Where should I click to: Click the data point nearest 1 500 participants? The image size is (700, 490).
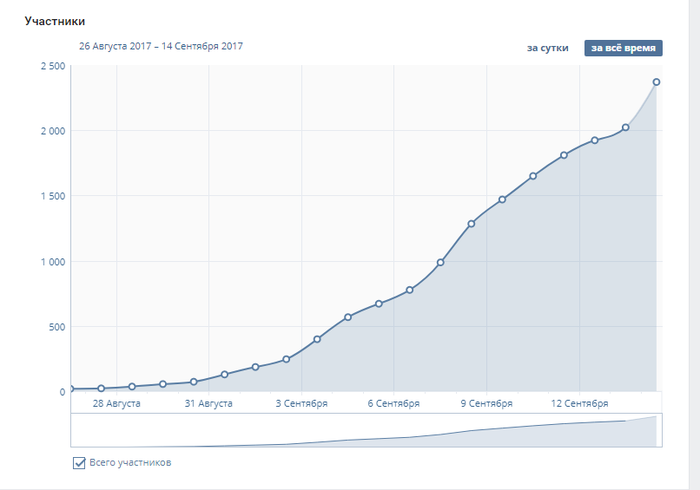502,199
